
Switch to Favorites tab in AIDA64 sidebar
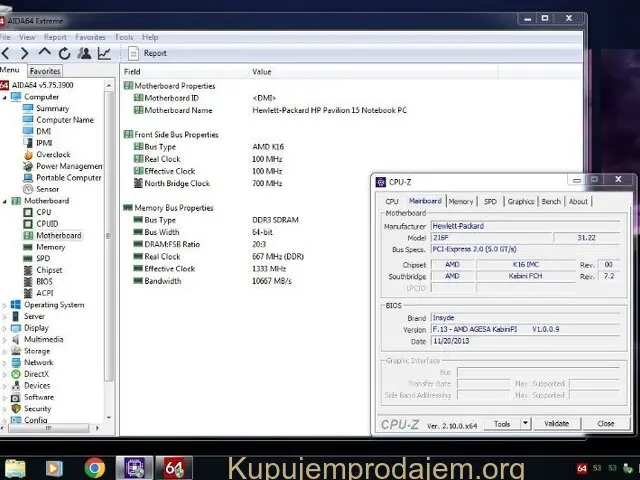(x=44, y=71)
